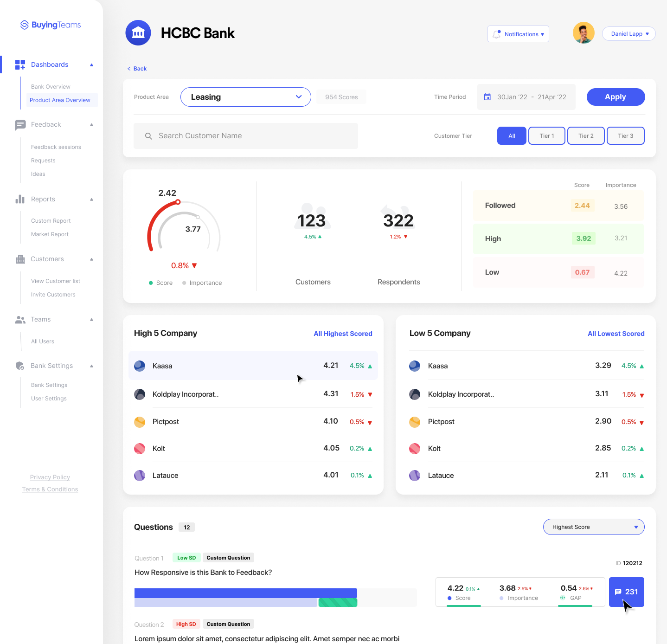
Task: Click the Low SD tag on Question 1
Action: (186, 558)
